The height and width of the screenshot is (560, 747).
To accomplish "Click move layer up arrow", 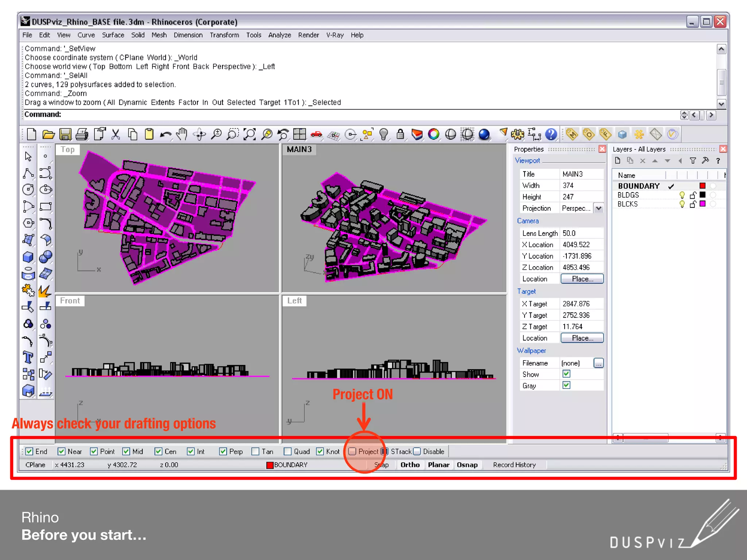I will coord(655,161).
